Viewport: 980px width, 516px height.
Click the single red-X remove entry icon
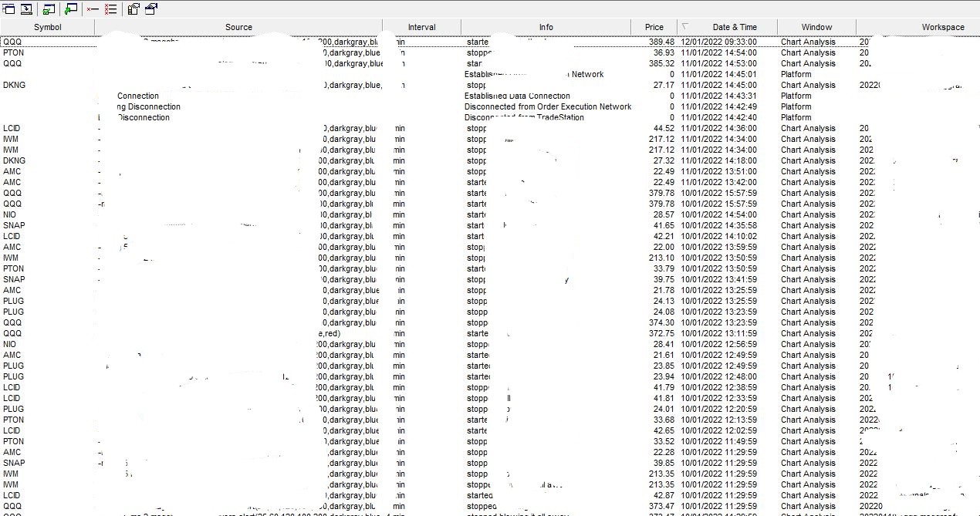click(x=93, y=9)
